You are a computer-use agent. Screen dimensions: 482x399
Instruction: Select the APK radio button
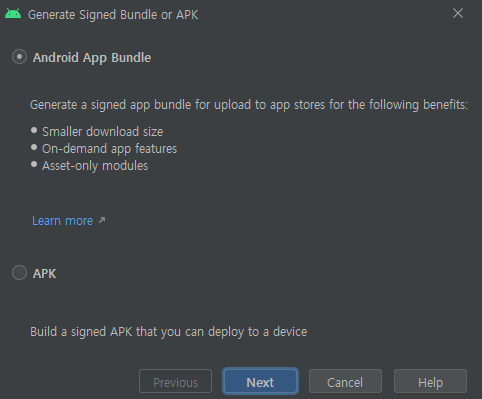[19, 273]
